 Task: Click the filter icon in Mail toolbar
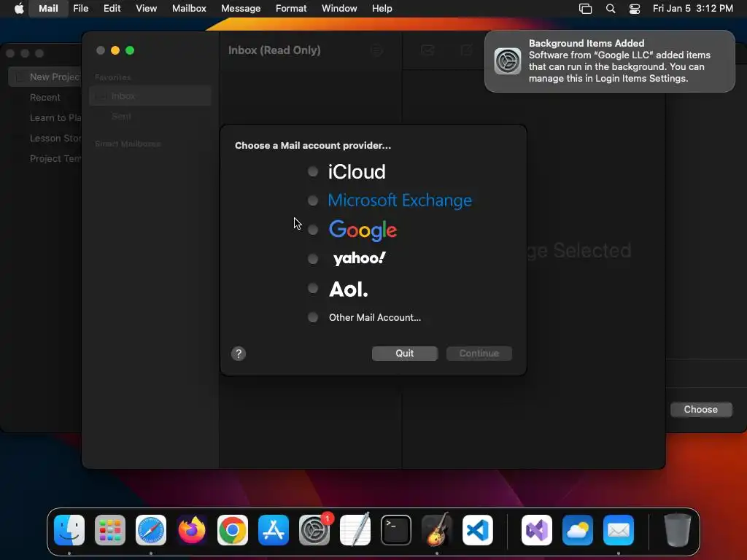376,50
